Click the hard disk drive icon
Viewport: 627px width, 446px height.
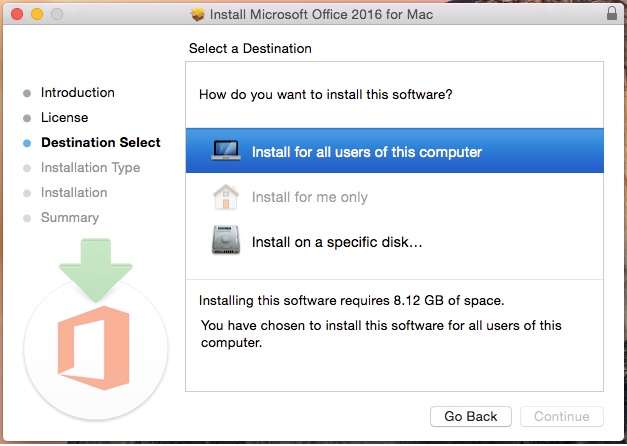tap(226, 240)
